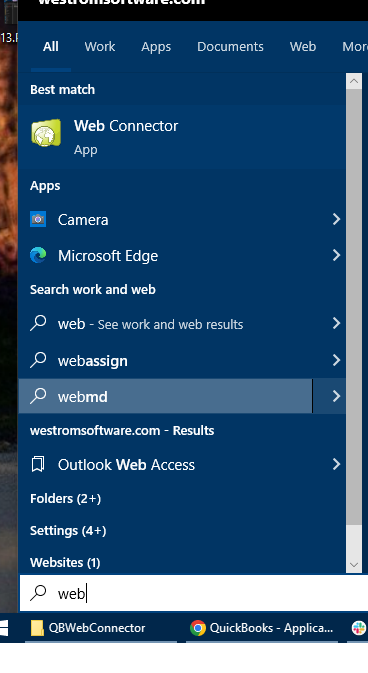This screenshot has height=673, width=368.
Task: Click the magnifier icon beside webassign
Action: (38, 360)
